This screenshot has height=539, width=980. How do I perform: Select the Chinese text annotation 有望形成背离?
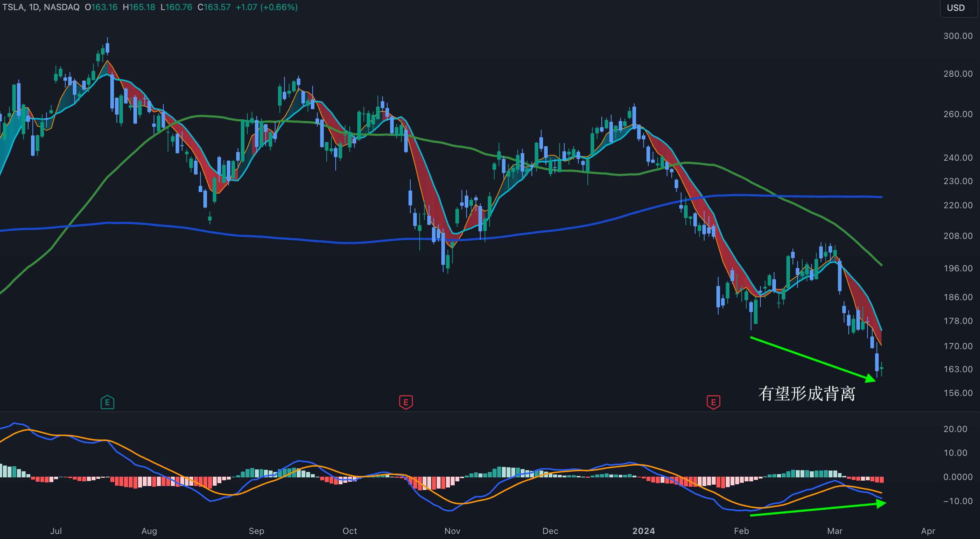[807, 394]
